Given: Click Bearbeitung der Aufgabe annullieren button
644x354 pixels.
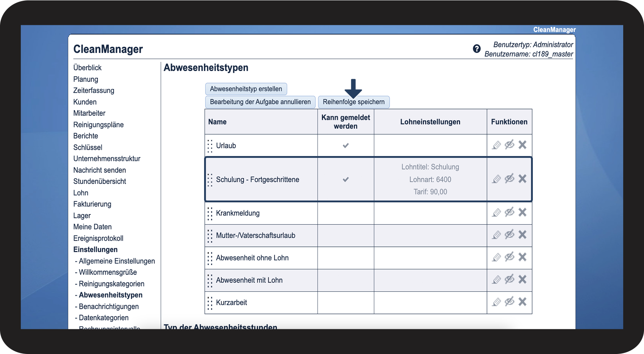Looking at the screenshot, I should coord(260,102).
